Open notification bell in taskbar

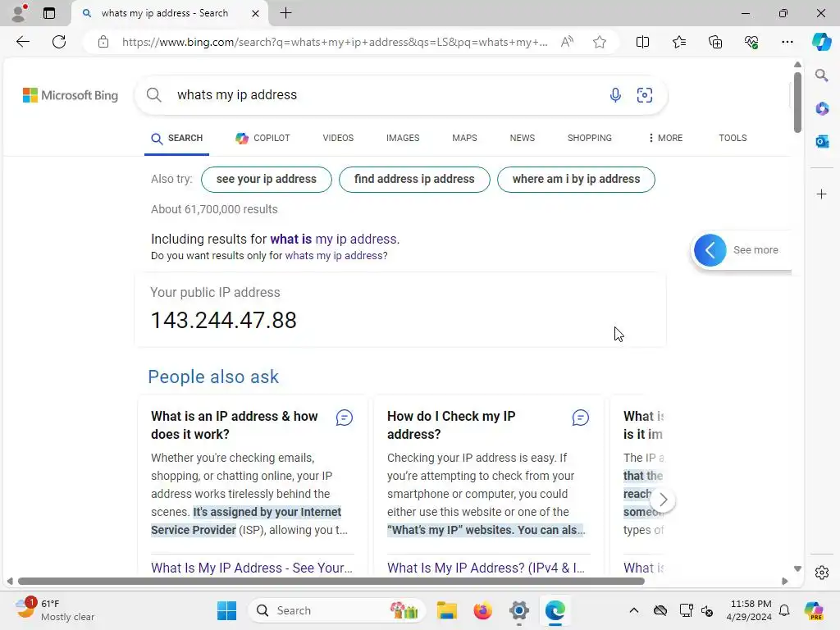click(x=784, y=610)
